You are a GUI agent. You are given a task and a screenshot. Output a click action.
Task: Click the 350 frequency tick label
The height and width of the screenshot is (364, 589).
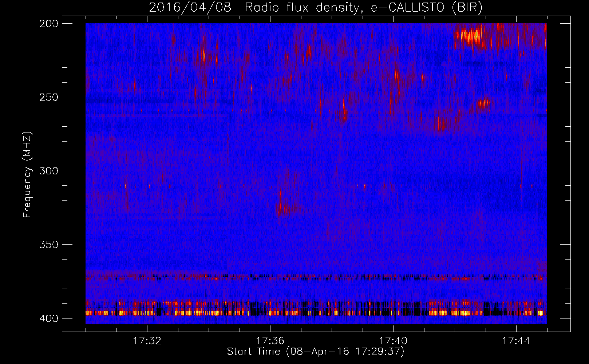tap(48, 245)
